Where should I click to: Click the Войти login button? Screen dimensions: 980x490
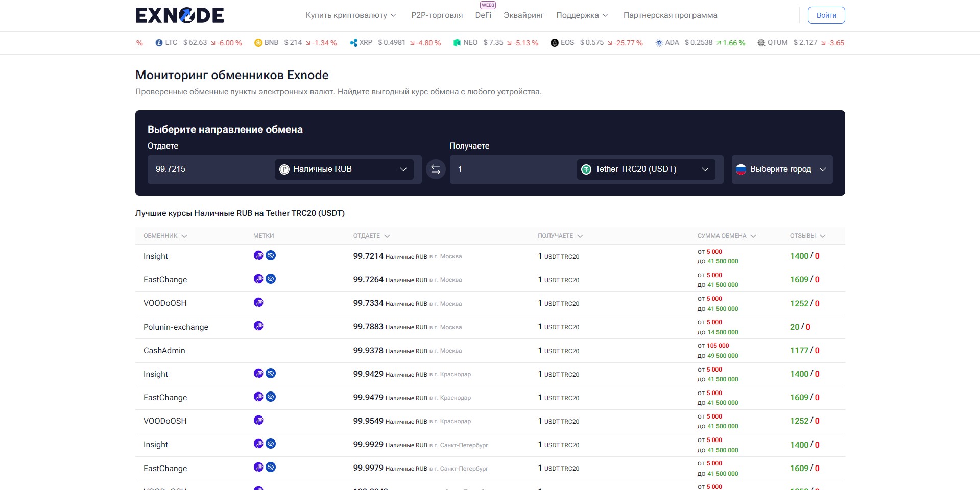coord(826,15)
